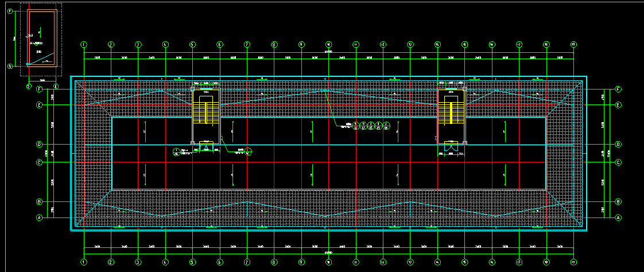
Task: Select grid bubble 7 in top axis row
Action: [x=247, y=44]
